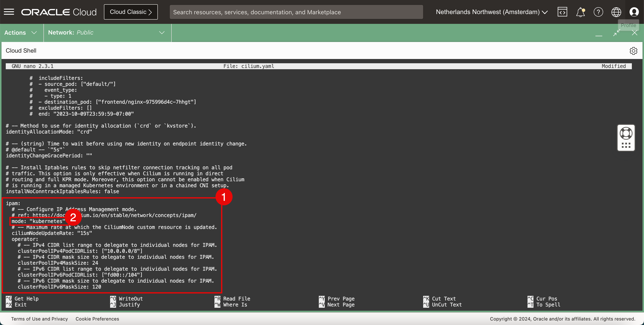Open Cloud Shell settings gear
Image resolution: width=644 pixels, height=325 pixels.
[633, 51]
